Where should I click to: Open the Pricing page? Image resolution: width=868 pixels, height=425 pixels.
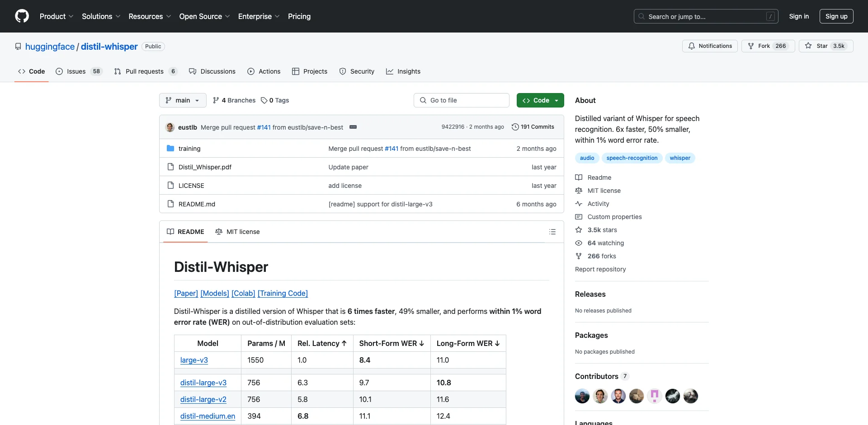(x=299, y=16)
